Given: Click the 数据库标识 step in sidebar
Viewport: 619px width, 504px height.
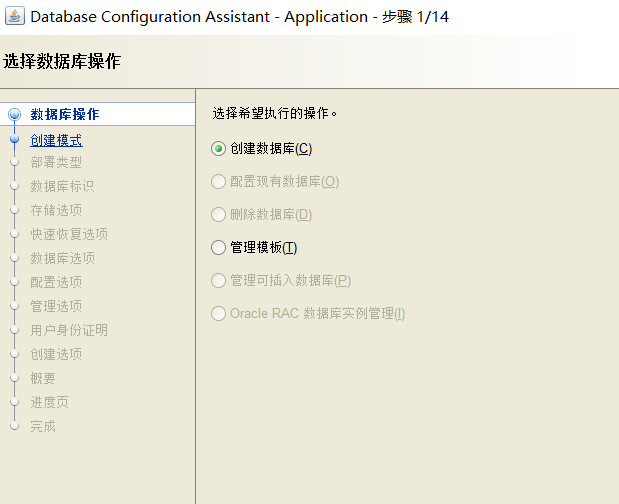Looking at the screenshot, I should (x=62, y=186).
